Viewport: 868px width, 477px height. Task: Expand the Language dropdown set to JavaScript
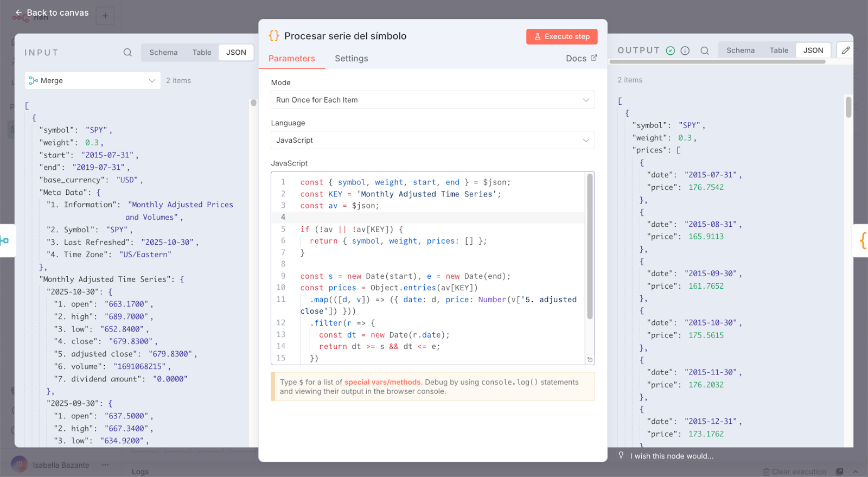point(432,140)
